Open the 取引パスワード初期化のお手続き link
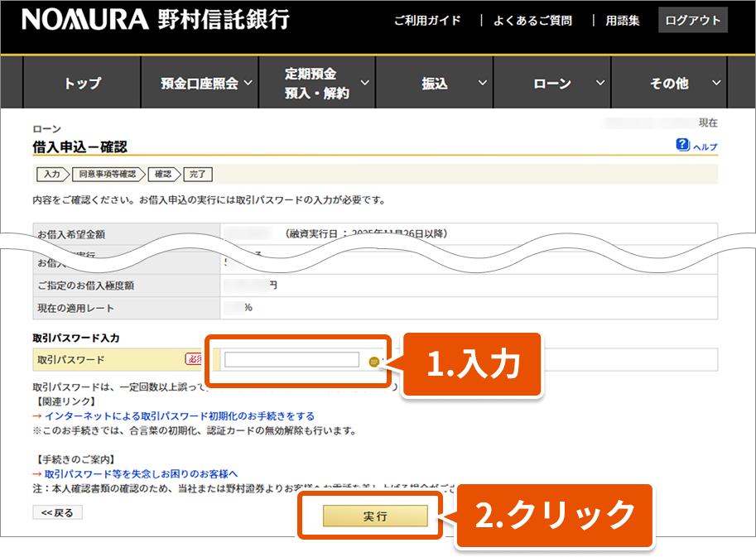 click(x=180, y=415)
